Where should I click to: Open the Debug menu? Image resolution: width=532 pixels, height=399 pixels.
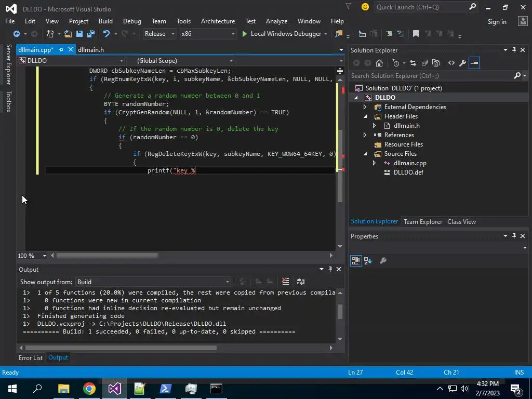pyautogui.click(x=132, y=21)
